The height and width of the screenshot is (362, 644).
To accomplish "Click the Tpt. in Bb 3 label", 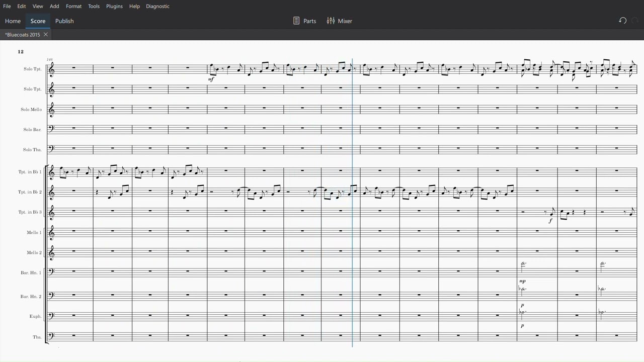I will click(30, 212).
